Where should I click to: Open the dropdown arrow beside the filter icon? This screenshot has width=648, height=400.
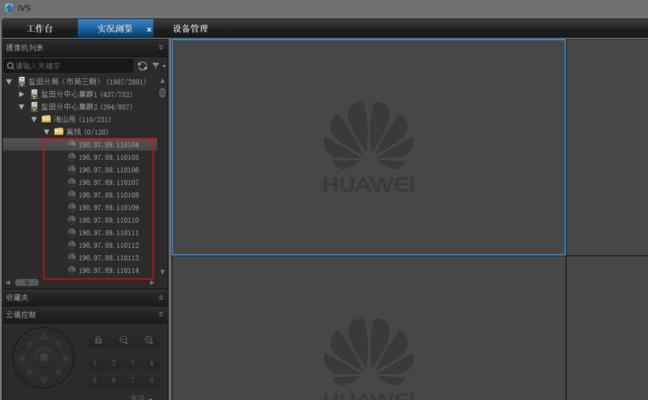point(164,66)
